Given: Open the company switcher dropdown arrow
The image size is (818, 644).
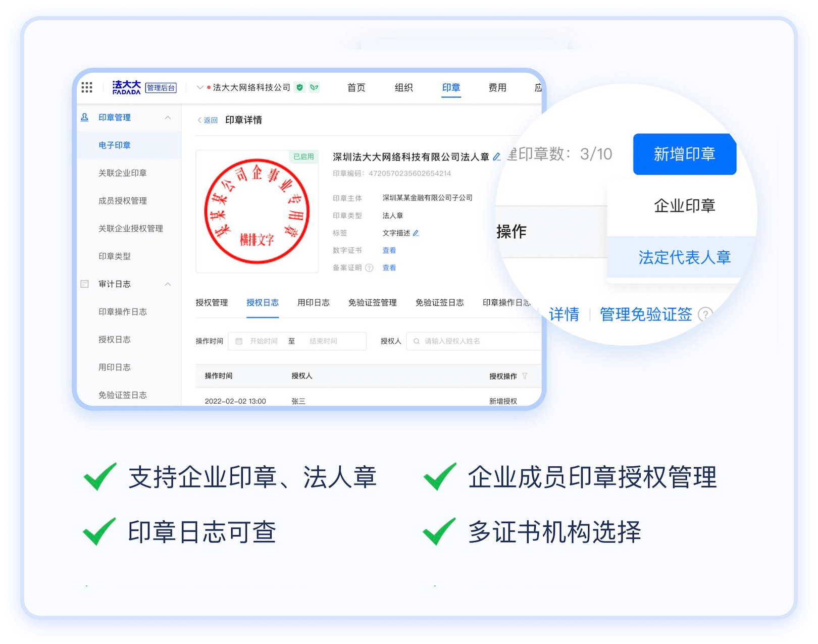Looking at the screenshot, I should (x=200, y=87).
